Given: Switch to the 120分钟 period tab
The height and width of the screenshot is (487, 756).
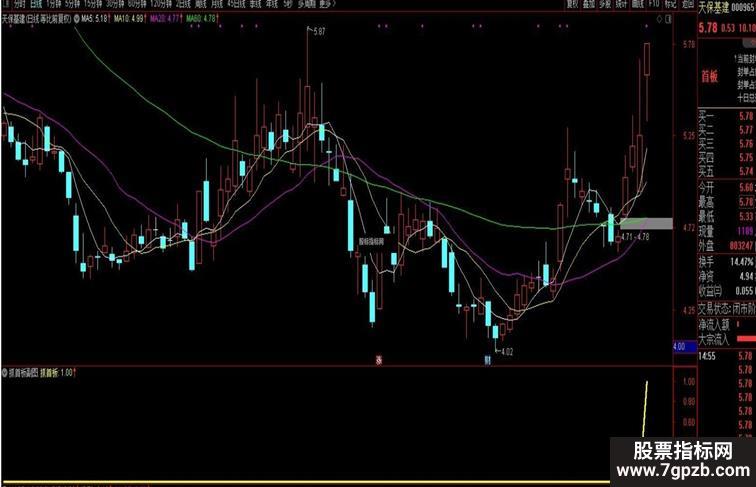Looking at the screenshot, I should pos(161,4).
